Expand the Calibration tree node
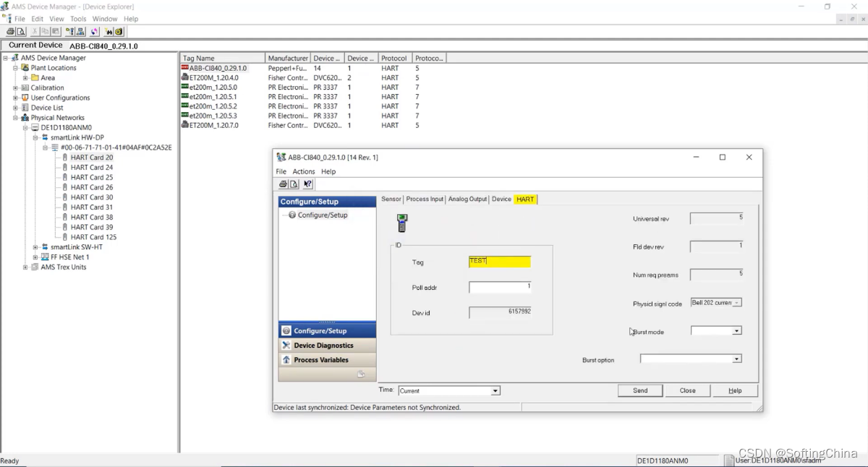Image resolution: width=868 pixels, height=467 pixels. [x=15, y=87]
